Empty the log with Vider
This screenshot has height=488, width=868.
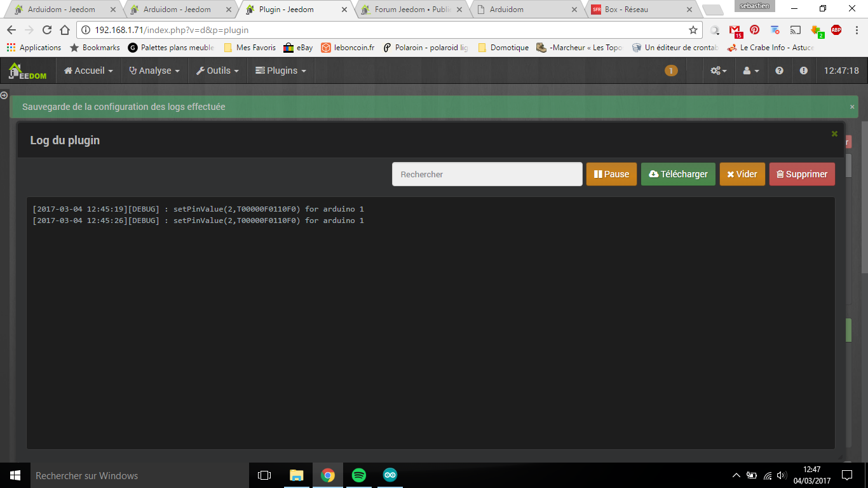pos(742,174)
